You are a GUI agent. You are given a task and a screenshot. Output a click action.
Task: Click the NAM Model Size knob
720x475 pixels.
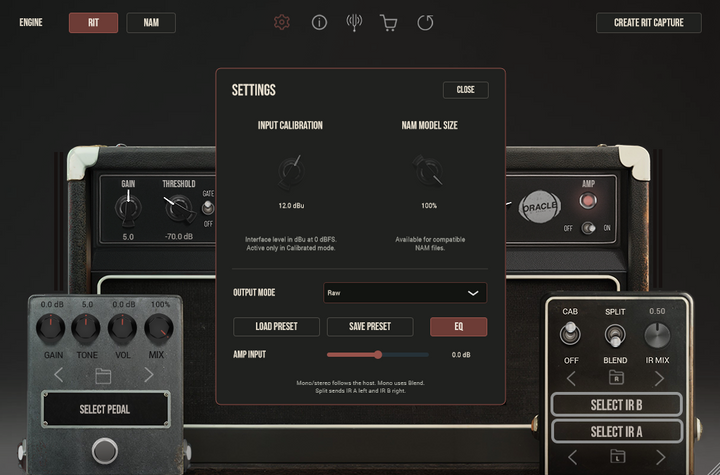click(428, 171)
